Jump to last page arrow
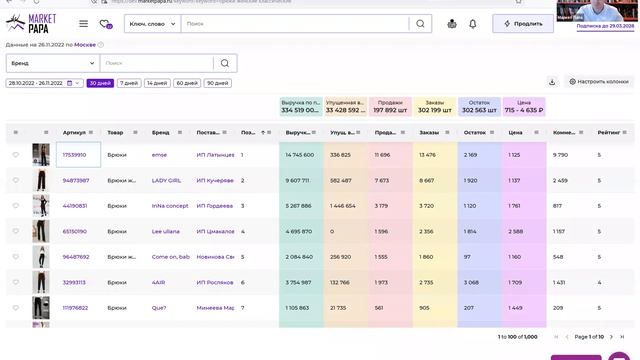The image size is (640, 360). 622,337
